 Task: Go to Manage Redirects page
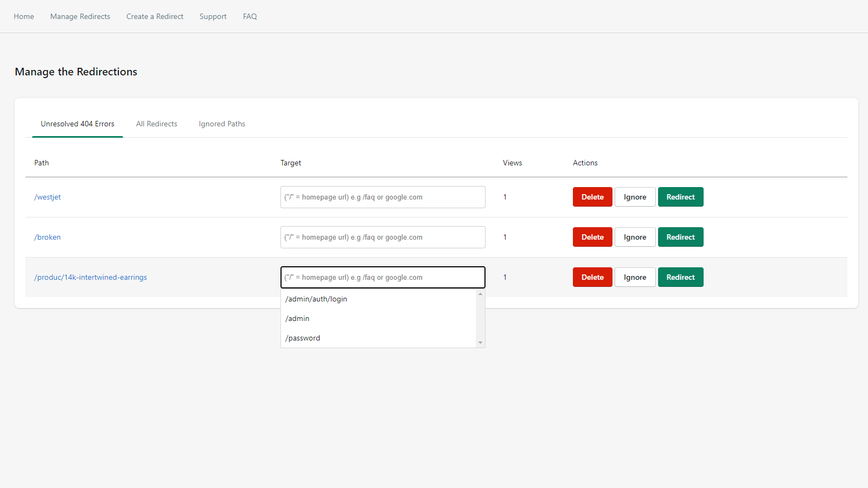coord(80,16)
